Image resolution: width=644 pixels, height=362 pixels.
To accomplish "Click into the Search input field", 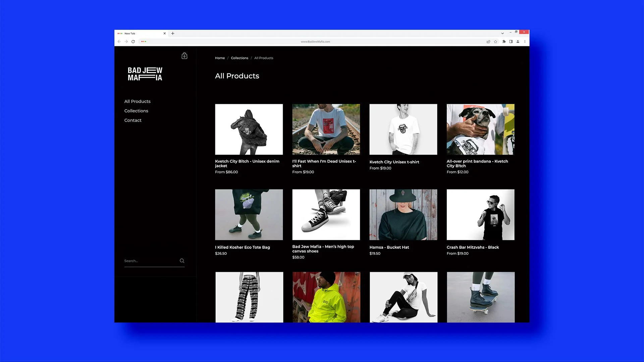I will pos(150,261).
